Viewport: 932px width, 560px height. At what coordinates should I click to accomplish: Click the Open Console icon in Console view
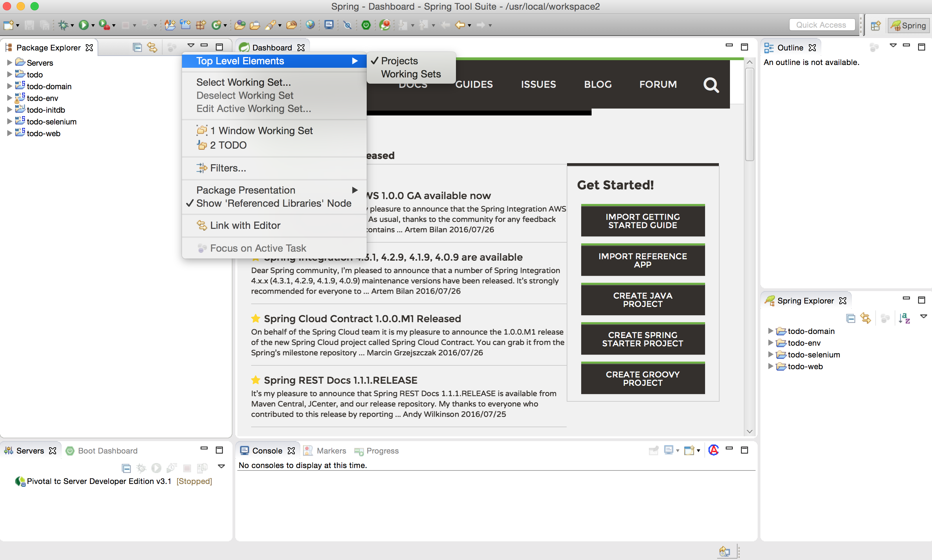coord(689,450)
